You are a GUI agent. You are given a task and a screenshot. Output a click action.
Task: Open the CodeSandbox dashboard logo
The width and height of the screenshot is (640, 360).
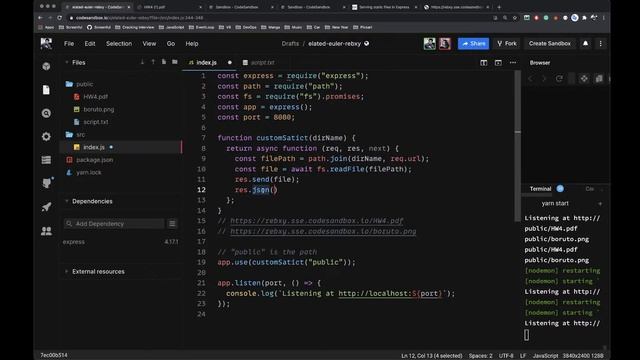click(x=46, y=43)
